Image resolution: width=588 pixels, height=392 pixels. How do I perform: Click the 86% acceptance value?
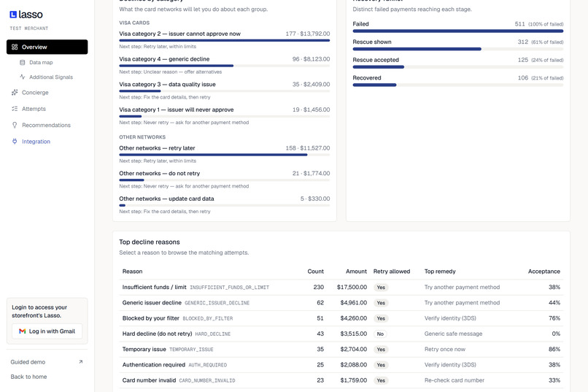coord(554,349)
